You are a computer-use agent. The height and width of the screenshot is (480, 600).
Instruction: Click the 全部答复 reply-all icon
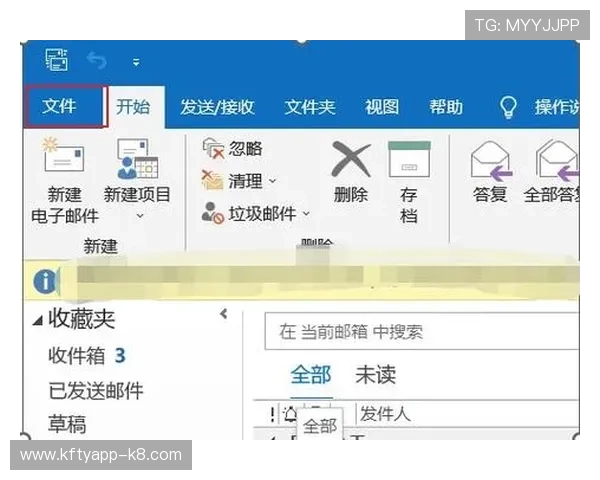[x=558, y=161]
